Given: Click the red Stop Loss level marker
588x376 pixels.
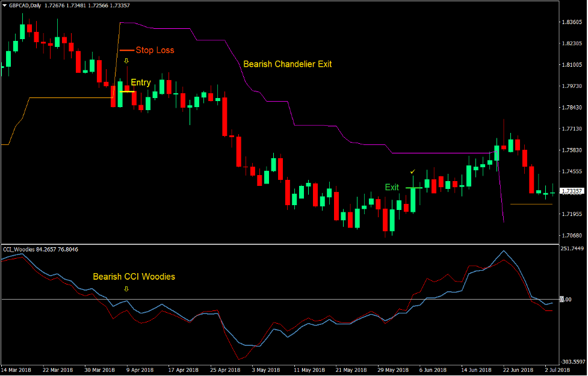Looking at the screenshot, I should (126, 51).
